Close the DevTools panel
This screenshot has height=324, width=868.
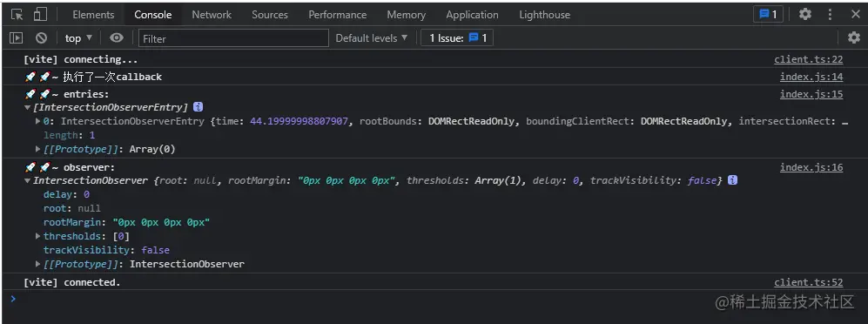tap(855, 15)
